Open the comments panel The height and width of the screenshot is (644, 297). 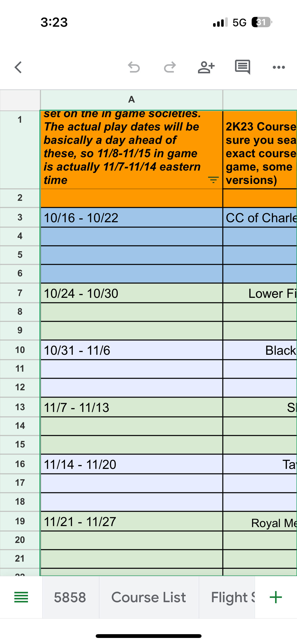pyautogui.click(x=242, y=67)
